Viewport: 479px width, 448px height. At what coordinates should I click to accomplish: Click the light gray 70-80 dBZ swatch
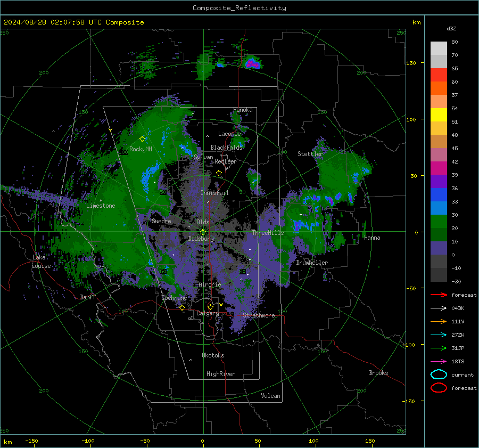[439, 48]
